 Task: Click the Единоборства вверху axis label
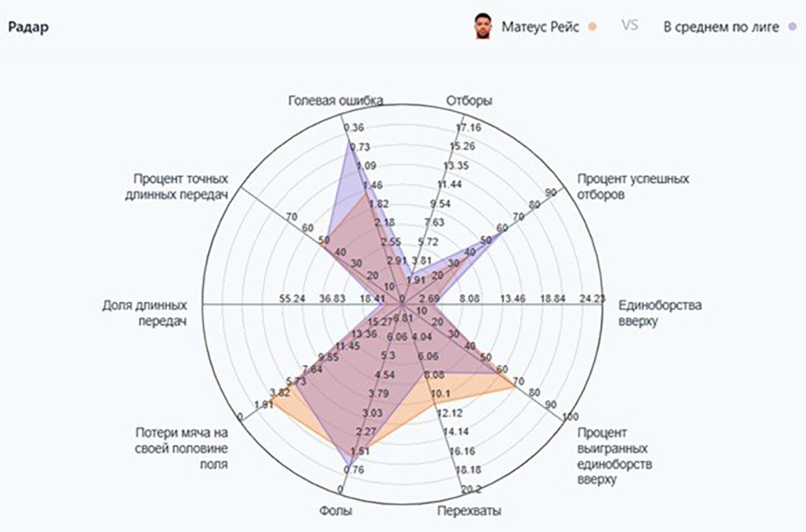tap(660, 313)
